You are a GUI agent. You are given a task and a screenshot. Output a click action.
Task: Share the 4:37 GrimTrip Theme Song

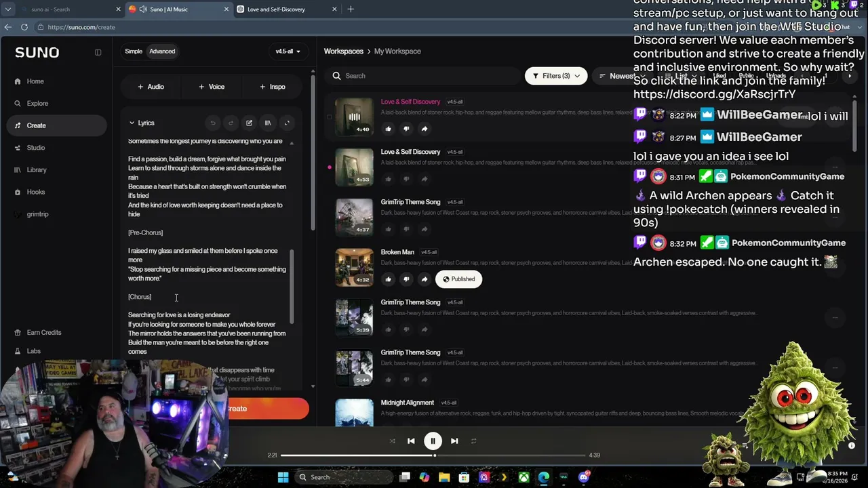(425, 229)
